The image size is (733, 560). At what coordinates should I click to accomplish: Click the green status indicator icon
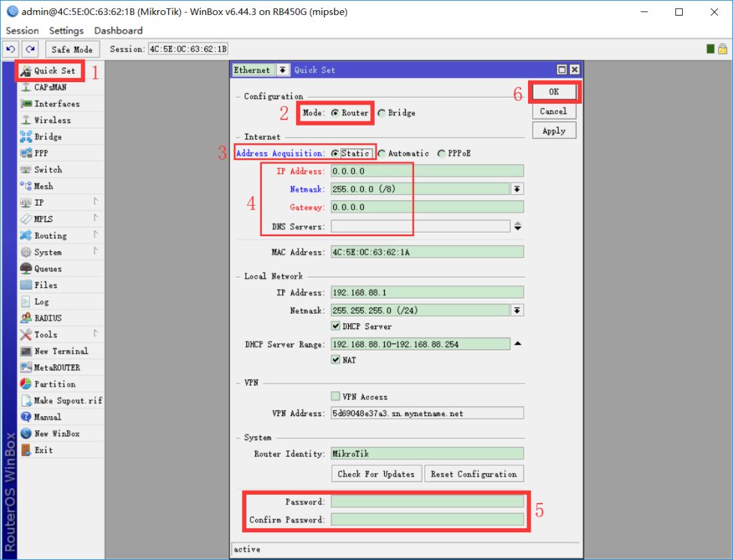711,49
